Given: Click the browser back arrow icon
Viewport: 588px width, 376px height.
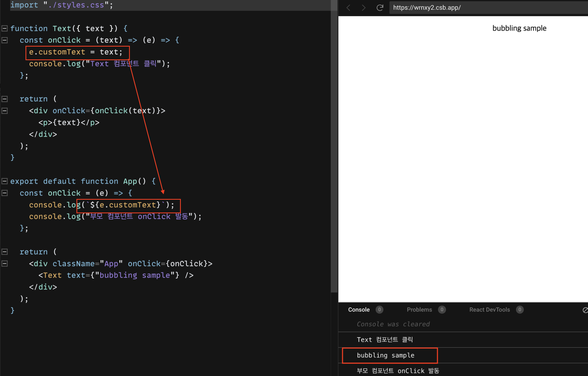Looking at the screenshot, I should [x=348, y=8].
